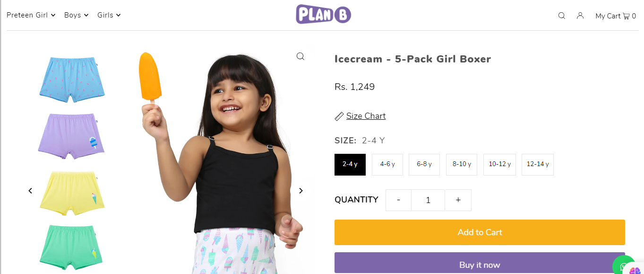Expand the Boys dropdown menu
The image size is (644, 274).
(77, 15)
